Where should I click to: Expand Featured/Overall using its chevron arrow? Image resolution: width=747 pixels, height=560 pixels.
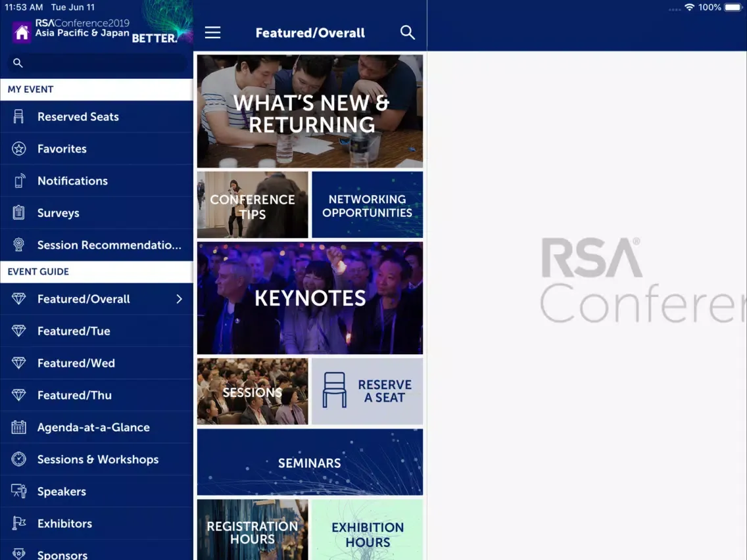coord(179,299)
